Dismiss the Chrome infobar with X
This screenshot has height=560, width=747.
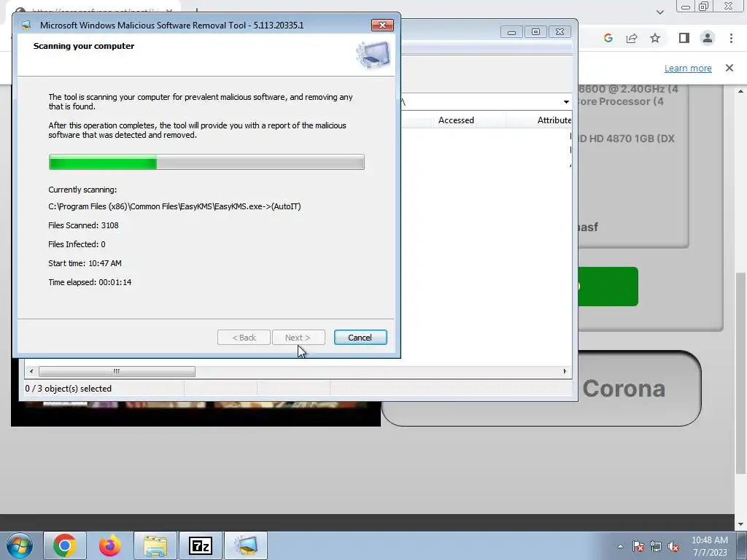click(729, 68)
